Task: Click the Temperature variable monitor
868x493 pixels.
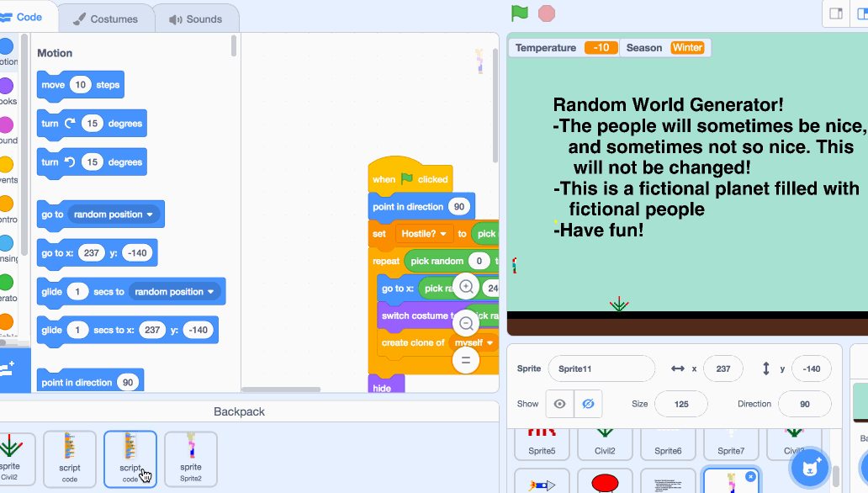Action: [x=564, y=48]
